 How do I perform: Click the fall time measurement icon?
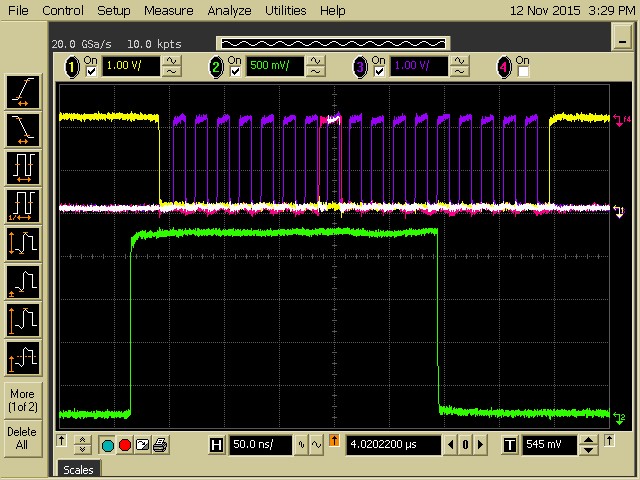coord(23,129)
